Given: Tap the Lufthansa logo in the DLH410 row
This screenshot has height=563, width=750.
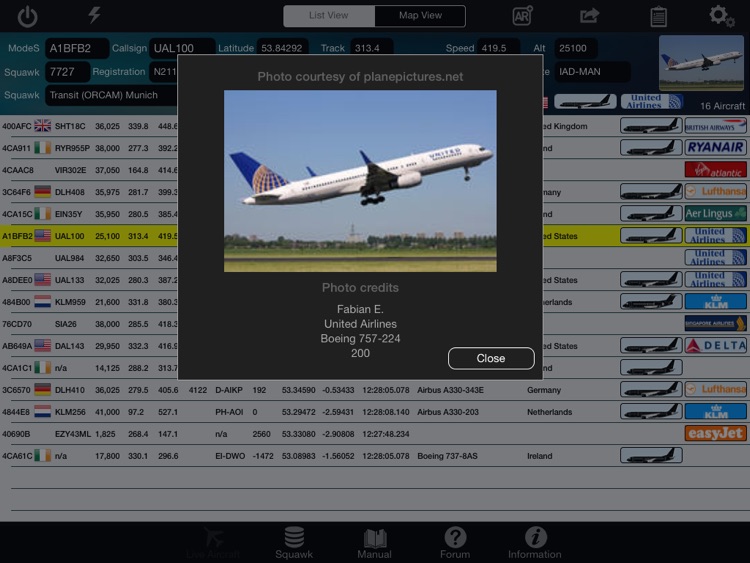Looking at the screenshot, I should click(x=716, y=389).
